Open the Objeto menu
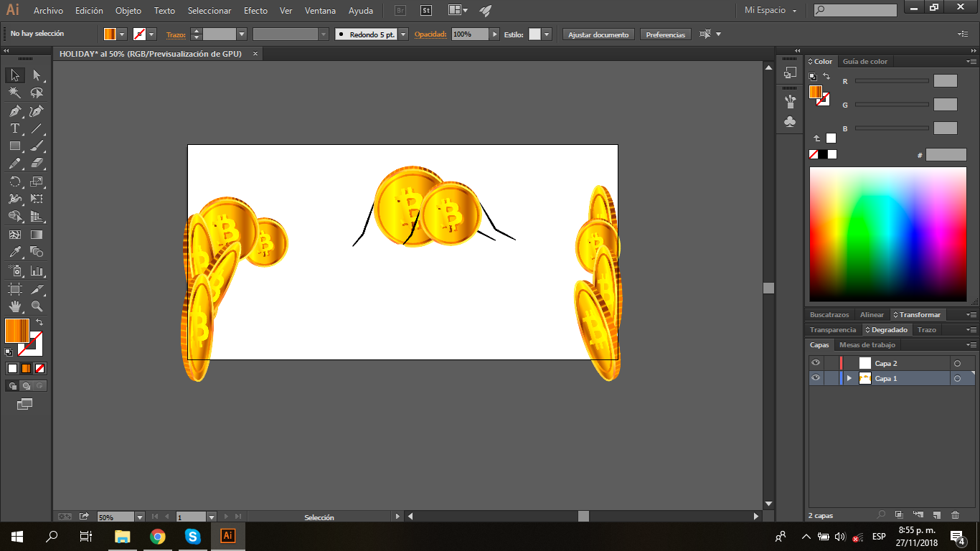Image resolution: width=980 pixels, height=551 pixels. point(128,11)
